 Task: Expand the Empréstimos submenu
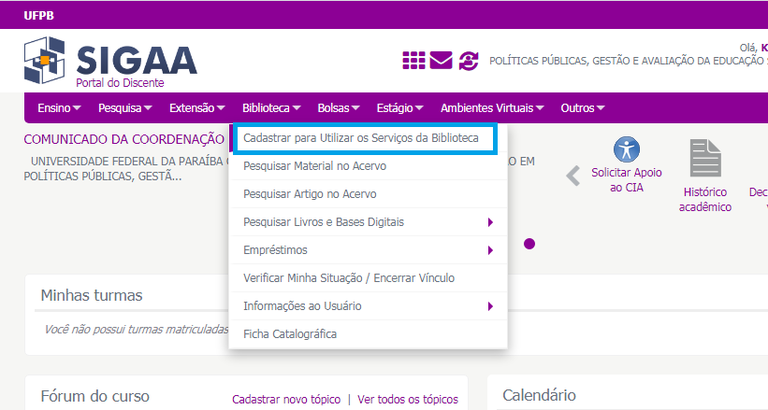click(368, 250)
